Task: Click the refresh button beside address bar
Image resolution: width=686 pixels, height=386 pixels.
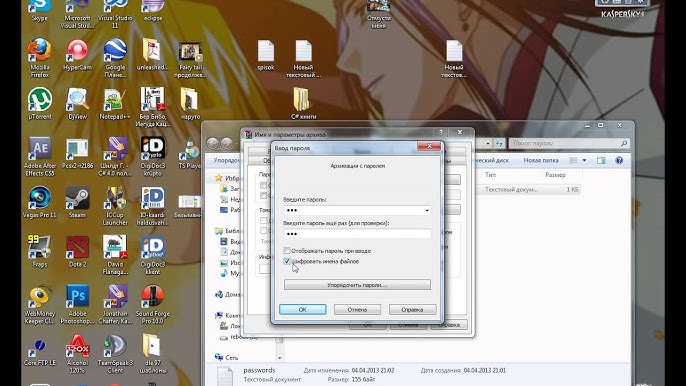Action: coord(499,143)
